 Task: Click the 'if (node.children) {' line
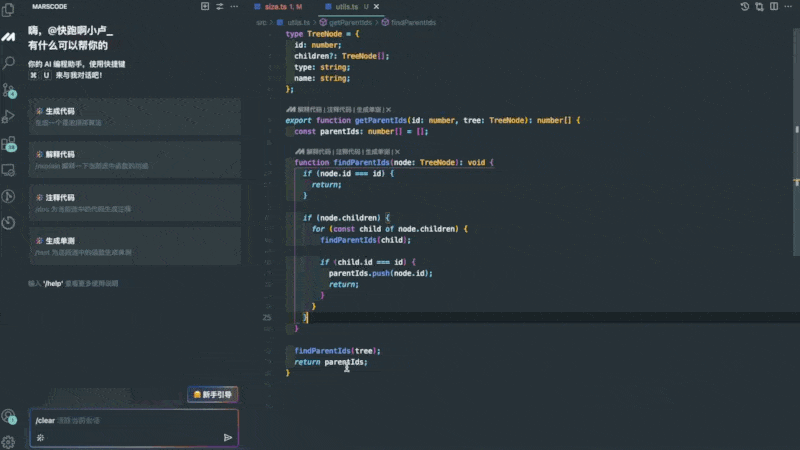tap(346, 218)
